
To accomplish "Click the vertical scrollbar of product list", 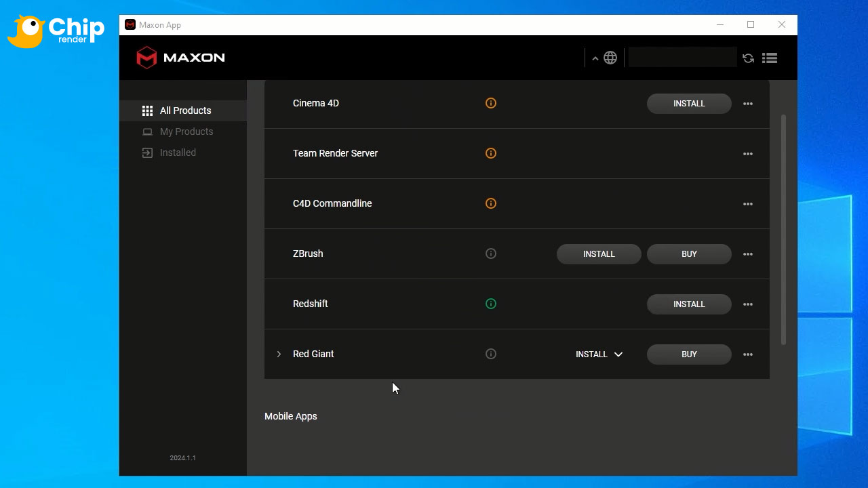I will click(x=784, y=230).
